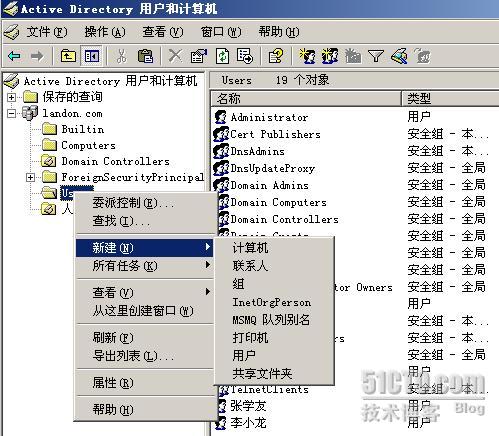This screenshot has height=436, width=499.
Task: Go up one level with folder icon
Action: point(68,56)
